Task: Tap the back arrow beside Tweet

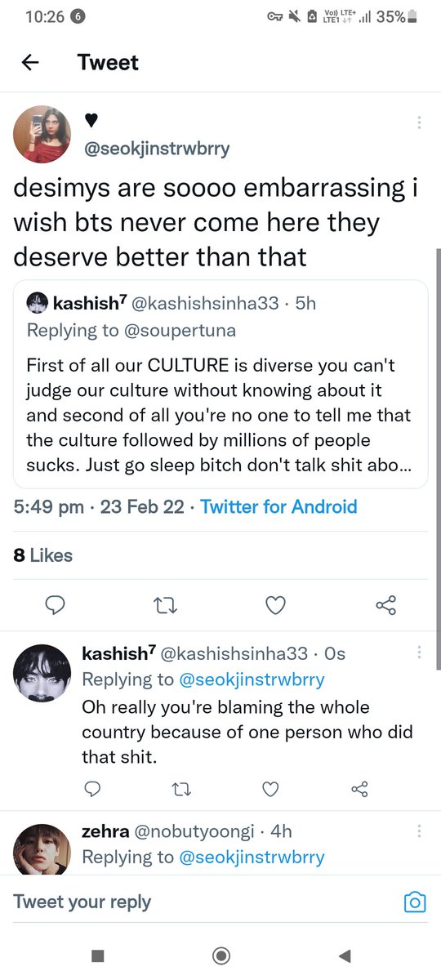Action: [x=30, y=63]
